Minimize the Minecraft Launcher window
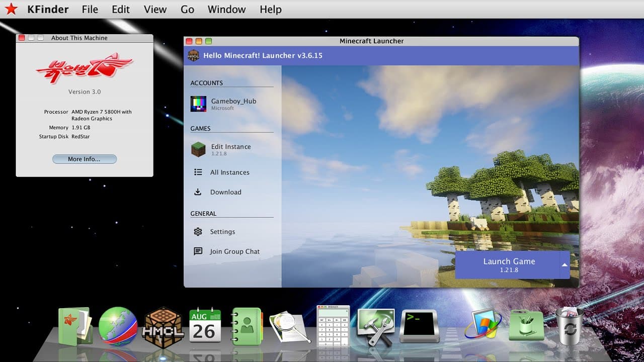The width and height of the screenshot is (644, 362). [199, 41]
